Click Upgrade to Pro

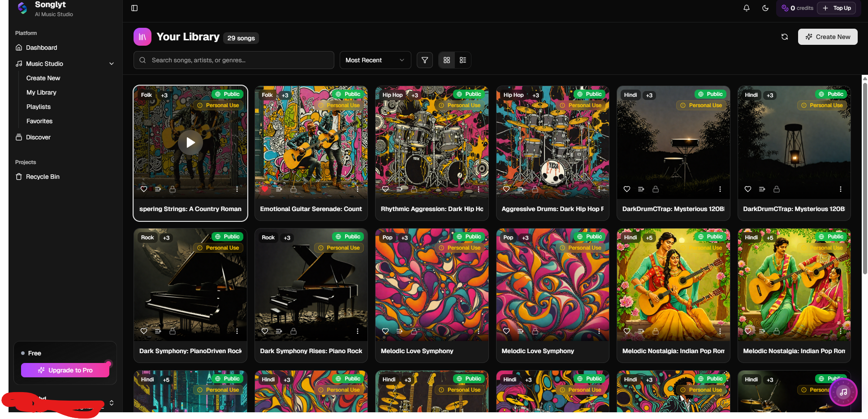[x=65, y=370]
